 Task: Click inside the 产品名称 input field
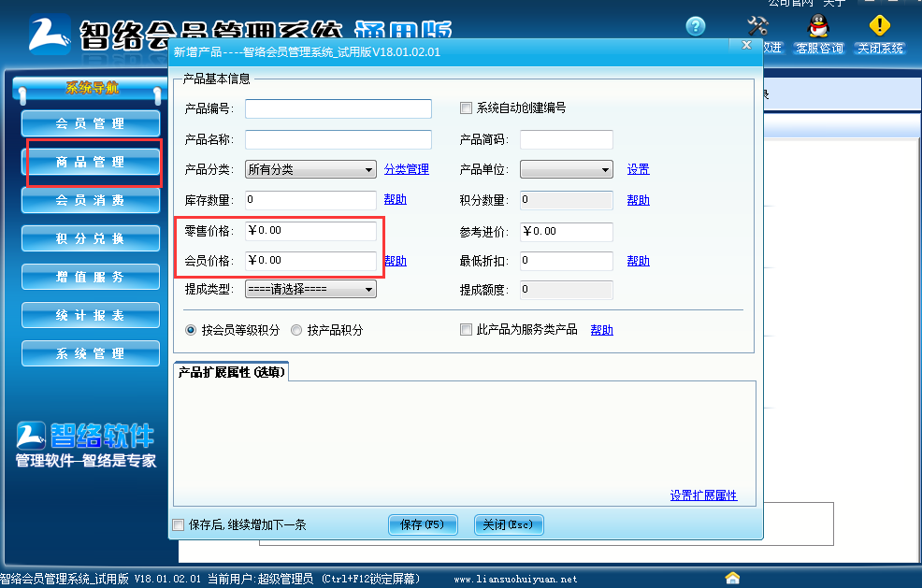tap(337, 138)
